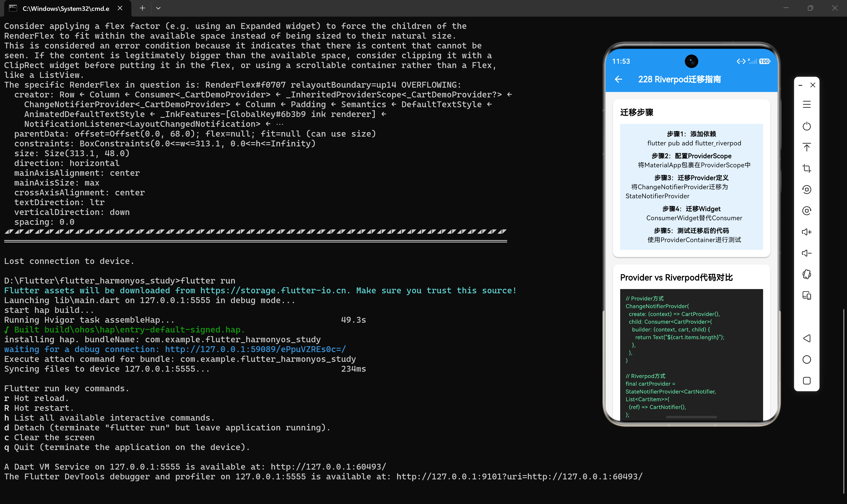The height and width of the screenshot is (504, 847).
Task: Tap the '228 Riverpod迁移指南' page title
Action: 679,79
